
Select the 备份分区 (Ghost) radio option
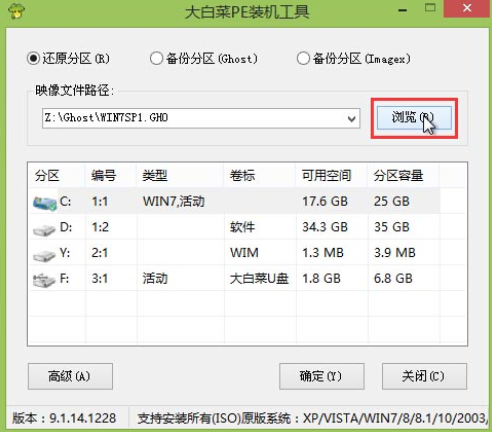[203, 59]
